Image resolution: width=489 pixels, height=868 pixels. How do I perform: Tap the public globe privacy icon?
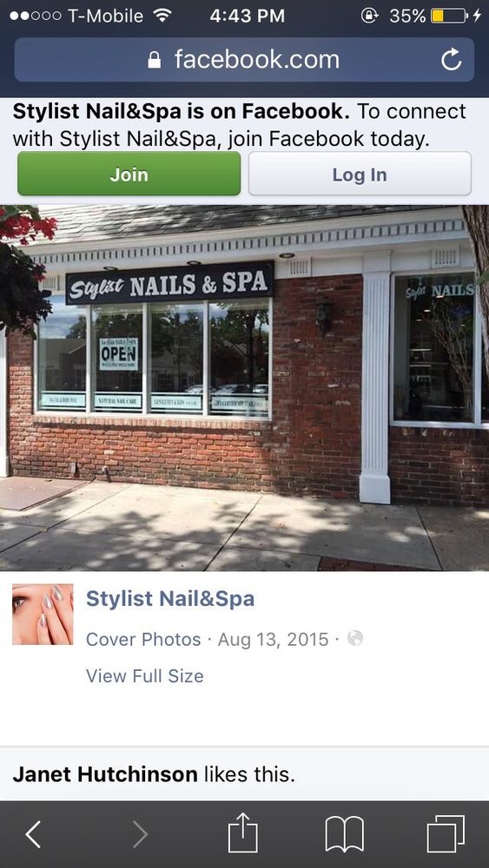pyautogui.click(x=355, y=639)
